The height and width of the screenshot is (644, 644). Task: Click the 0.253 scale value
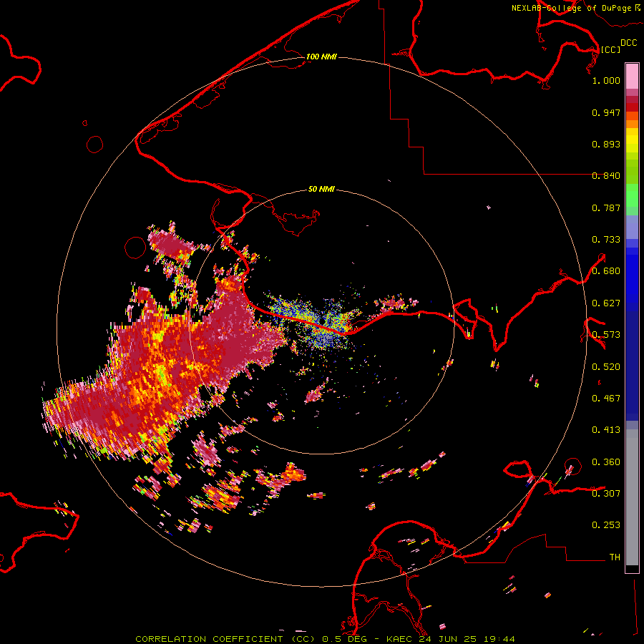[x=606, y=525]
